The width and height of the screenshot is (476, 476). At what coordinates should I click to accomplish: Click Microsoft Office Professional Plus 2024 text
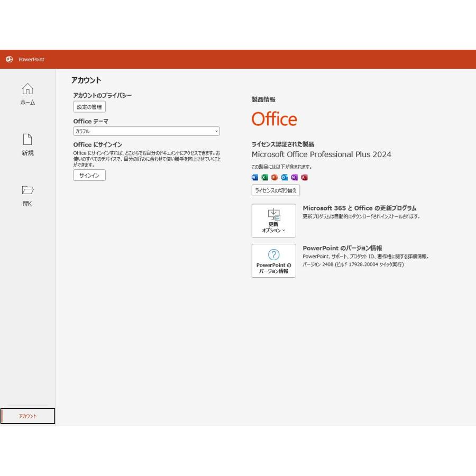(x=321, y=154)
